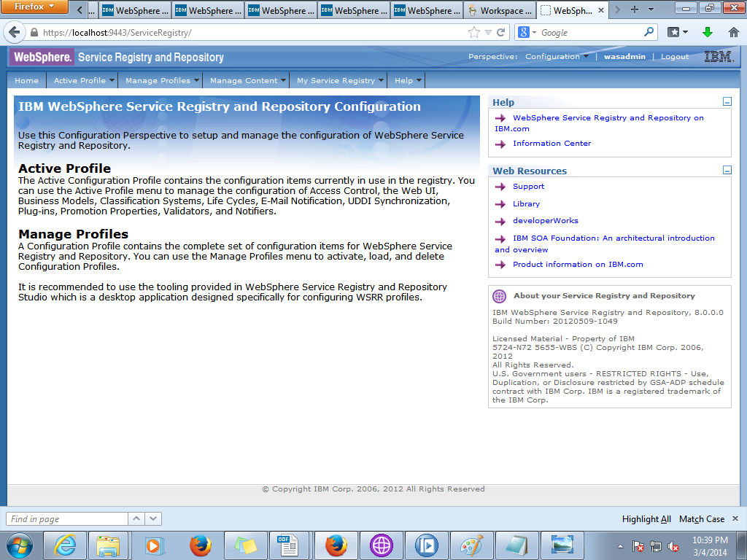747x560 pixels.
Task: Click the wasadmin user link
Action: (x=624, y=56)
